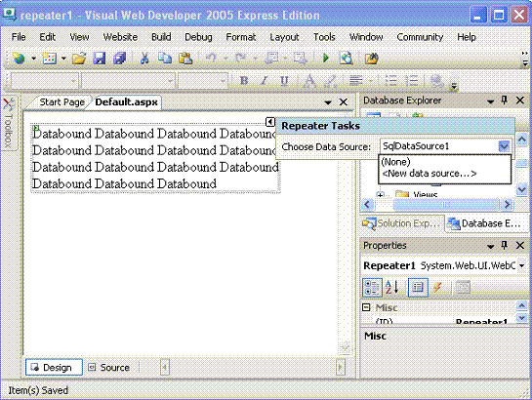The height and width of the screenshot is (400, 532).
Task: Click the bulleted list icon
Action: click(390, 81)
